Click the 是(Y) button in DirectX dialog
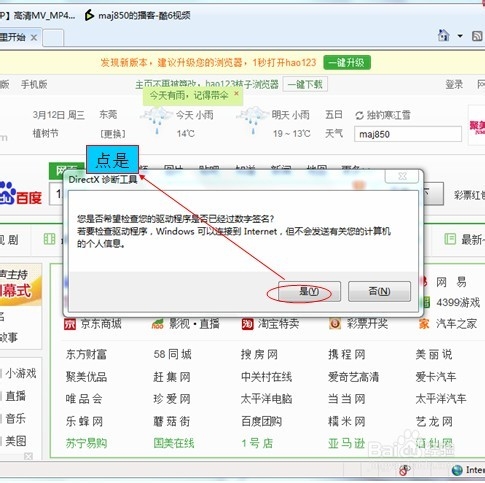Viewport: 485px width, 483px height. [309, 291]
